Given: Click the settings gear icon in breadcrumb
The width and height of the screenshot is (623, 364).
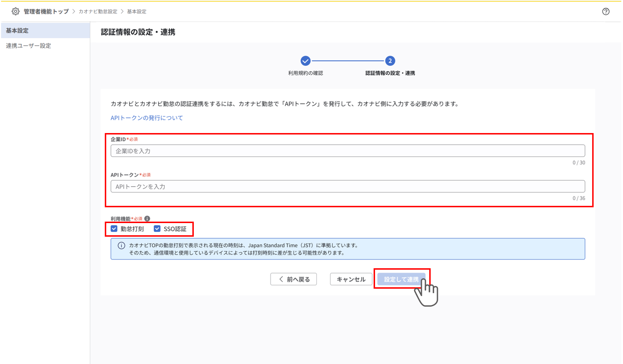Looking at the screenshot, I should tap(15, 11).
